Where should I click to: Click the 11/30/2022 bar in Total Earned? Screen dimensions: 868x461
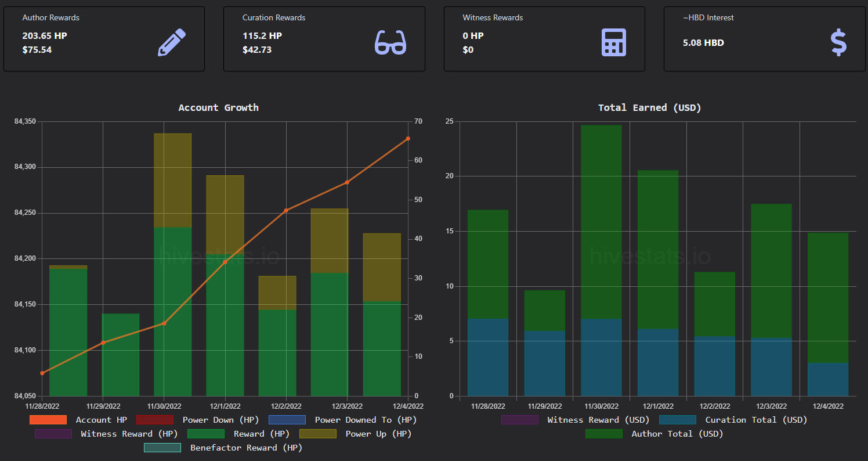[601, 261]
